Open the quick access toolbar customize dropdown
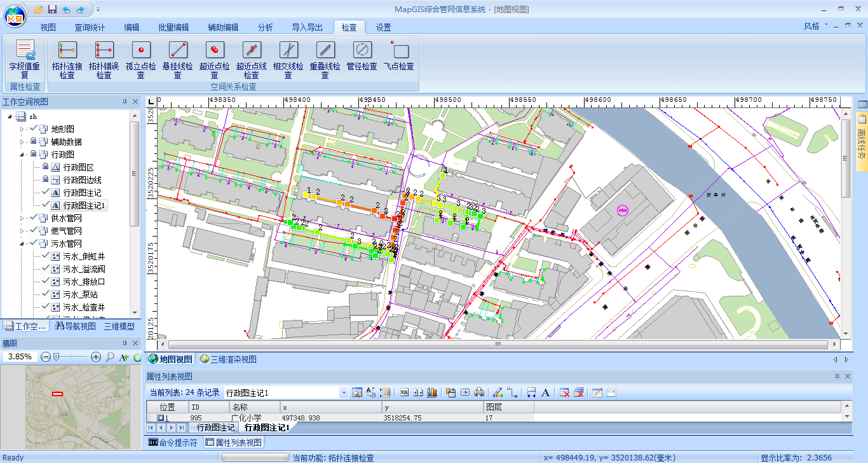Viewport: 868px width, 463px height. pyautogui.click(x=98, y=10)
